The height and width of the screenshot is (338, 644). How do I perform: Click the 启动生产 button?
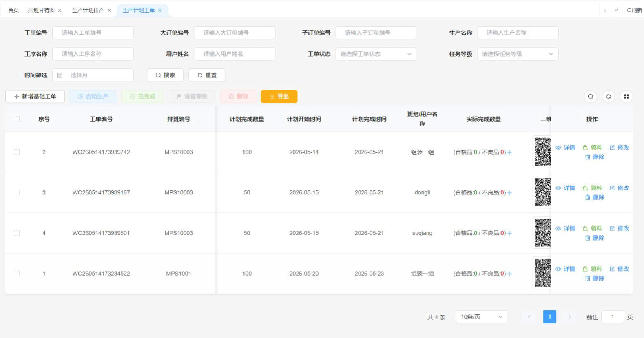coord(93,97)
